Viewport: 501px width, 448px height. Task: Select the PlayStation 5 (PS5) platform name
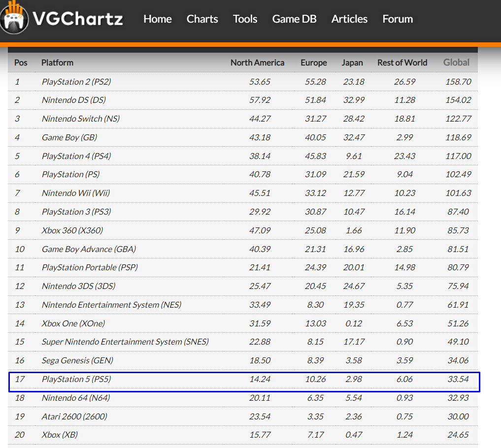[76, 379]
